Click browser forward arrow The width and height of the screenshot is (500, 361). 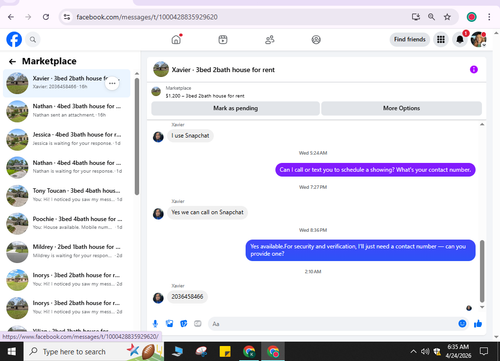click(x=28, y=17)
